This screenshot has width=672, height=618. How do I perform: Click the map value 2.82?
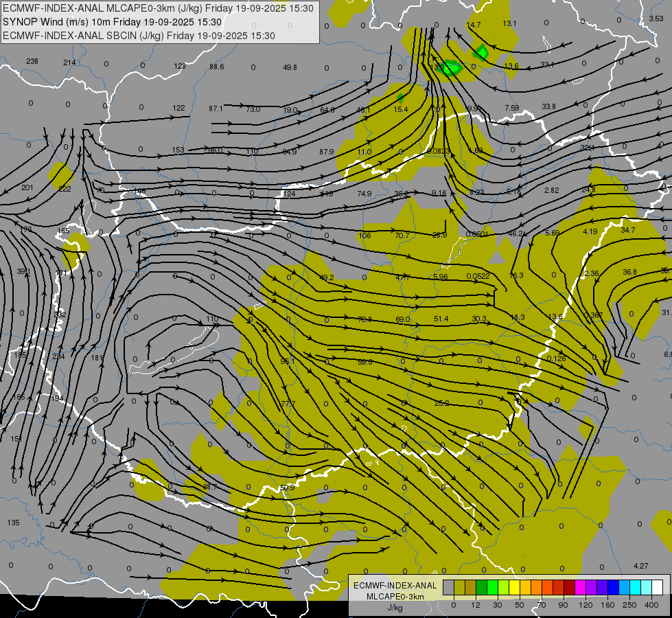552,190
